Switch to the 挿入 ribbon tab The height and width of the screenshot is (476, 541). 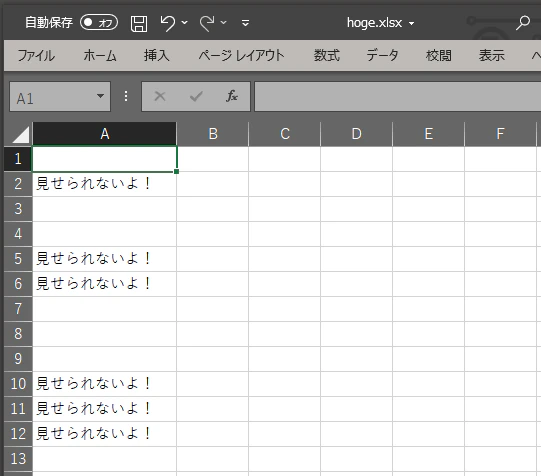156,56
